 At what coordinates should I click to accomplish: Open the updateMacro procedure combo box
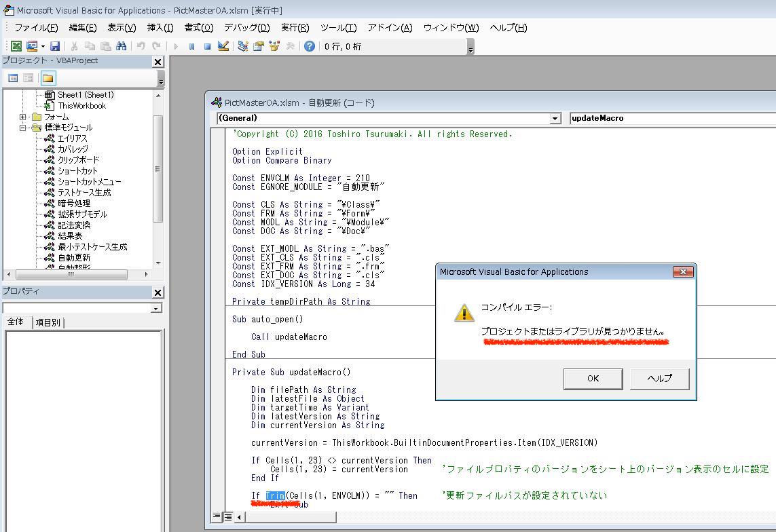click(x=673, y=118)
